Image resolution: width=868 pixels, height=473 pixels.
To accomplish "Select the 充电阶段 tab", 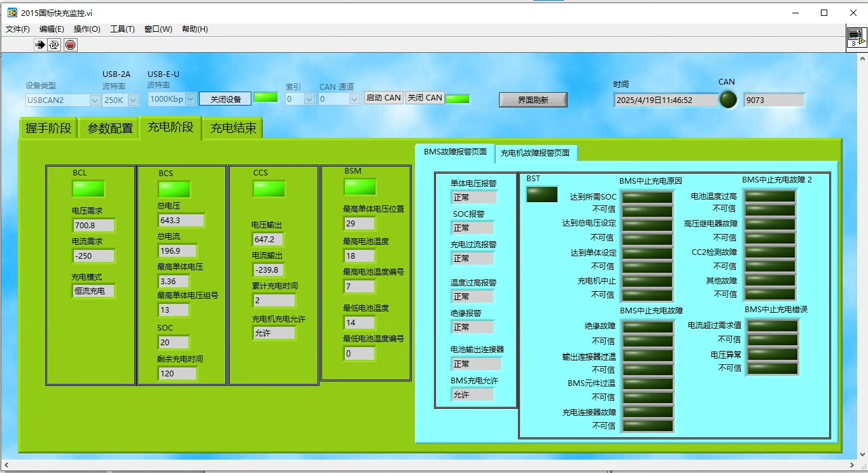I will click(x=171, y=127).
